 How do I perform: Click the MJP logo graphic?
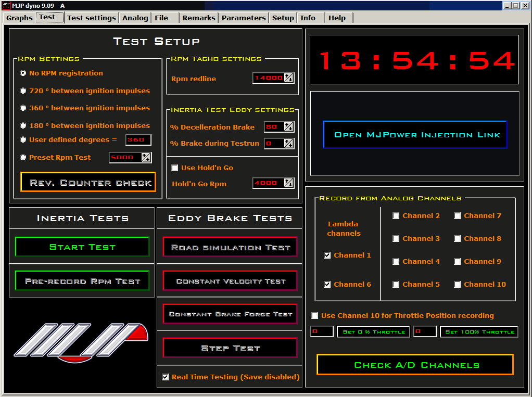click(x=81, y=341)
